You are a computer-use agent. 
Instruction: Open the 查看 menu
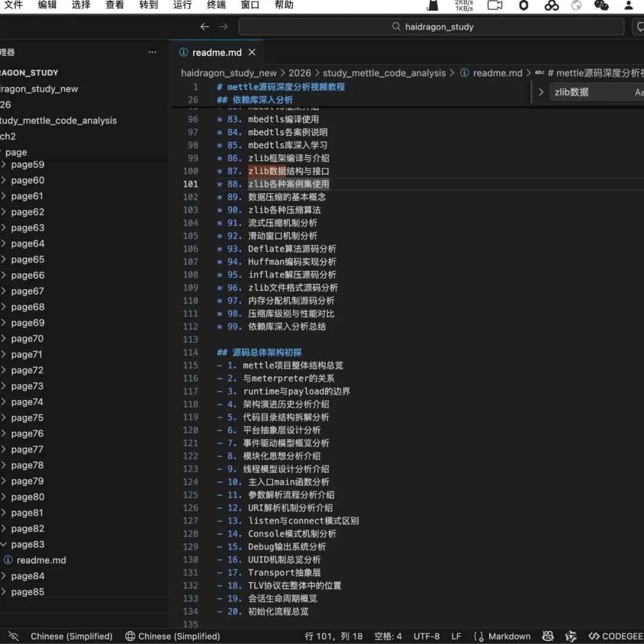pyautogui.click(x=114, y=5)
